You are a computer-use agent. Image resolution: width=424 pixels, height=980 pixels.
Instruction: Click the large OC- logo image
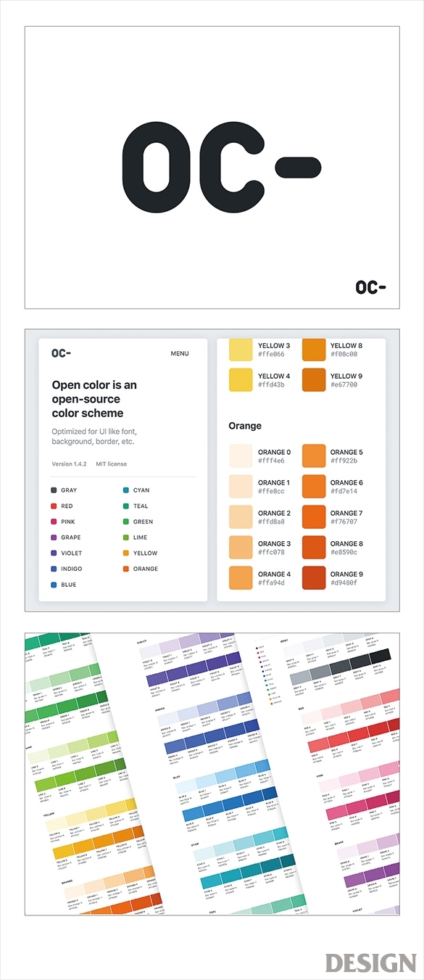pyautogui.click(x=222, y=168)
